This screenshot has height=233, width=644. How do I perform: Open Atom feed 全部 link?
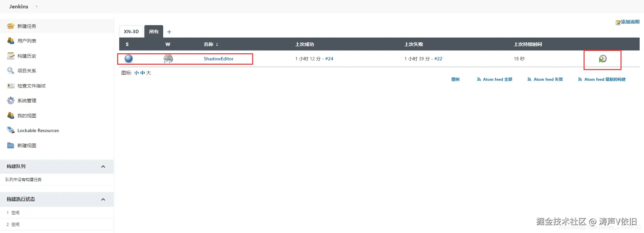pos(498,79)
